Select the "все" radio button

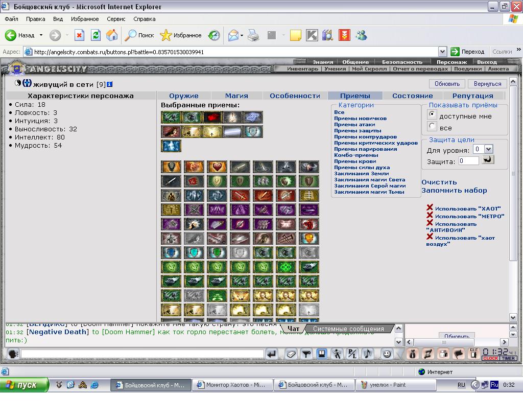[x=432, y=126]
